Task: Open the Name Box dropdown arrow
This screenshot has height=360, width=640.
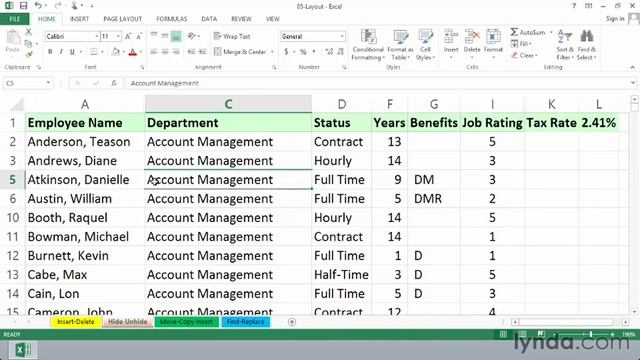Action: pos(48,83)
